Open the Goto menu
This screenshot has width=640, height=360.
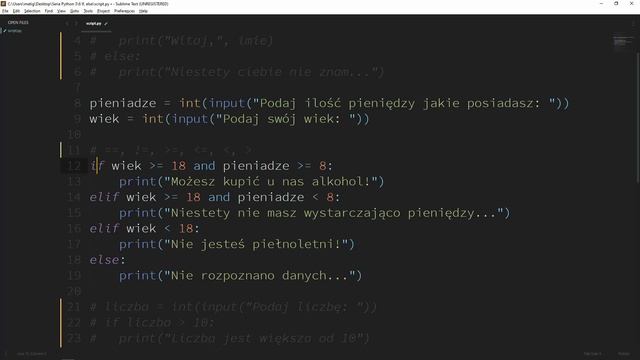tap(74, 11)
